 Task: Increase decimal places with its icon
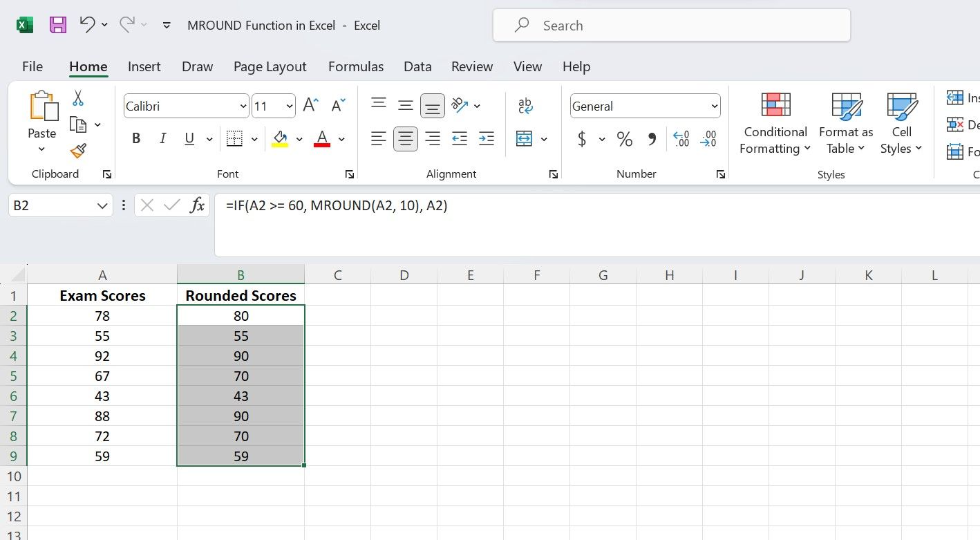(681, 138)
